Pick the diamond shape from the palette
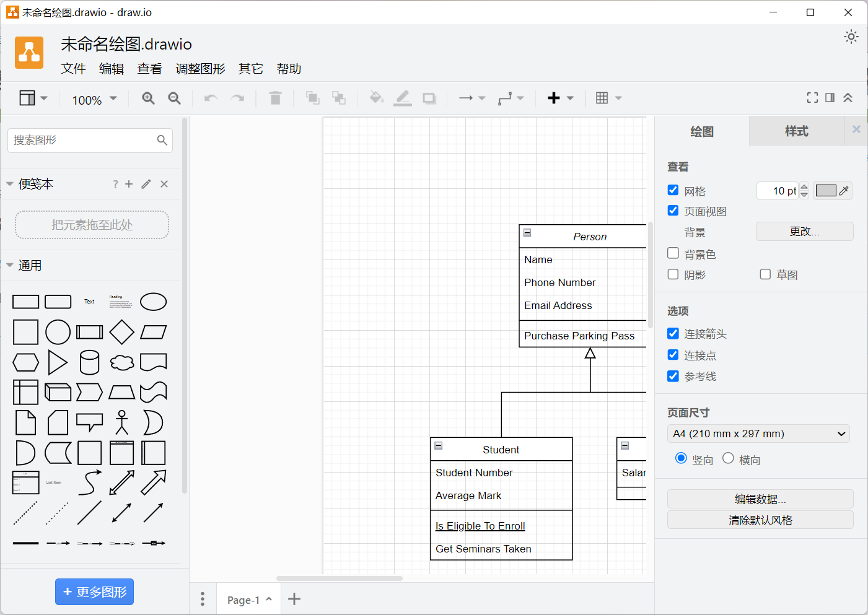Viewport: 868px width, 615px height. pyautogui.click(x=121, y=332)
